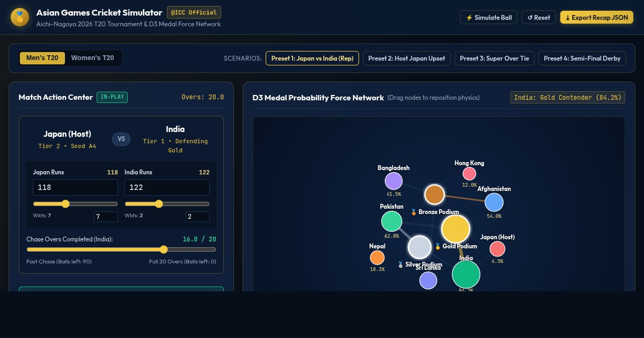Load Preset 3: Super Over Tie
This screenshot has height=338, width=644.
coord(494,58)
